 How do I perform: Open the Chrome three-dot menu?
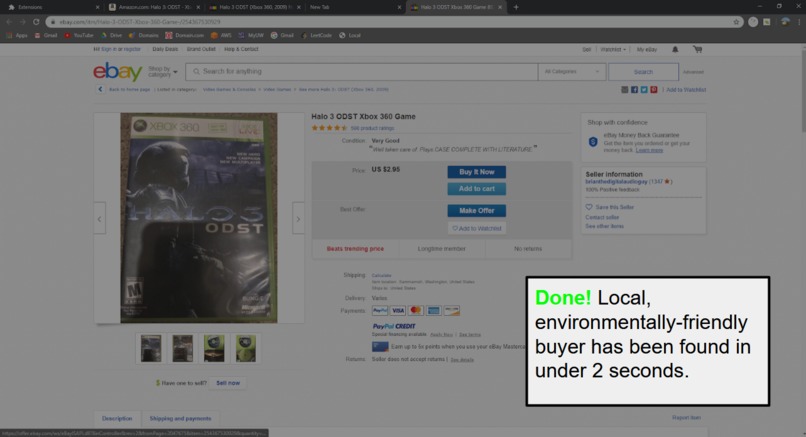point(799,22)
